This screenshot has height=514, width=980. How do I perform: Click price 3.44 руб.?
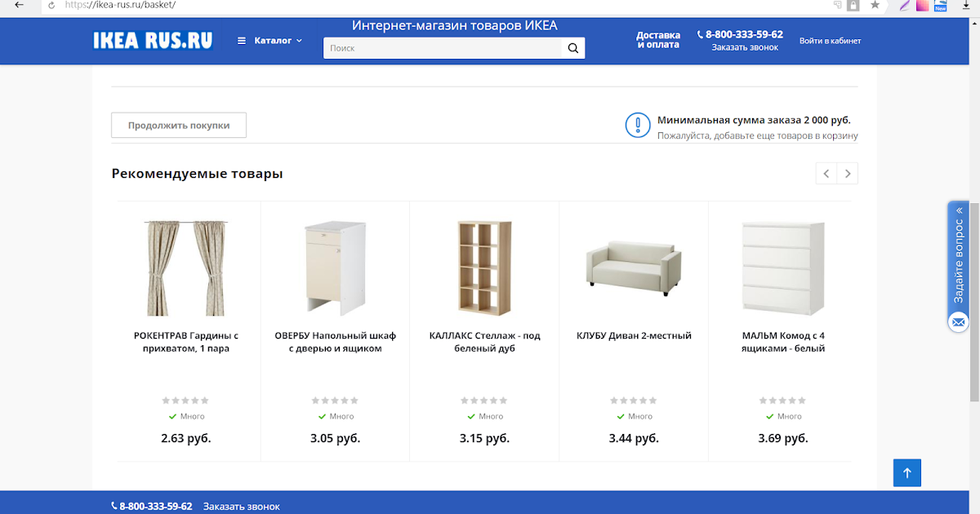click(x=634, y=438)
